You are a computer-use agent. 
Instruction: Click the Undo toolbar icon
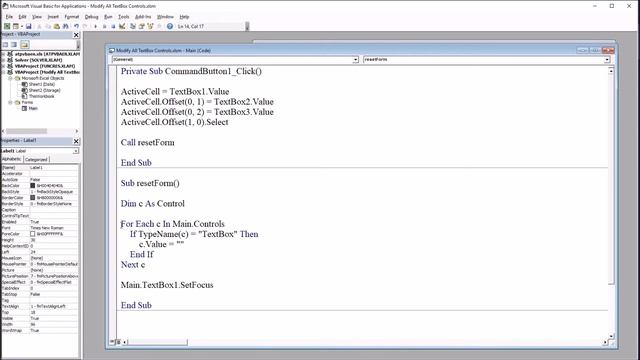point(76,26)
